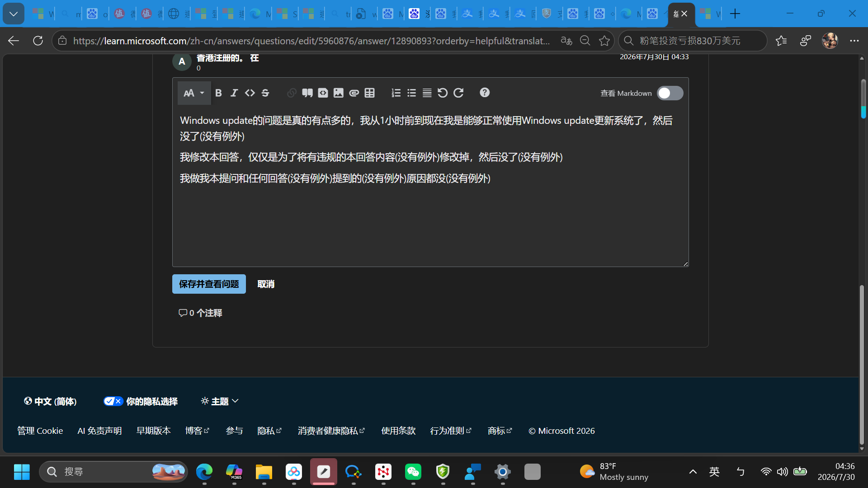Create a bulleted list
The image size is (868, 488).
click(411, 93)
